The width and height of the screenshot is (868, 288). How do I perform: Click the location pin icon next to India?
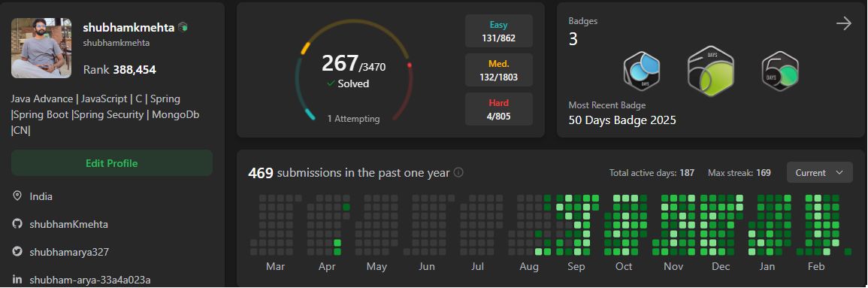coord(17,196)
